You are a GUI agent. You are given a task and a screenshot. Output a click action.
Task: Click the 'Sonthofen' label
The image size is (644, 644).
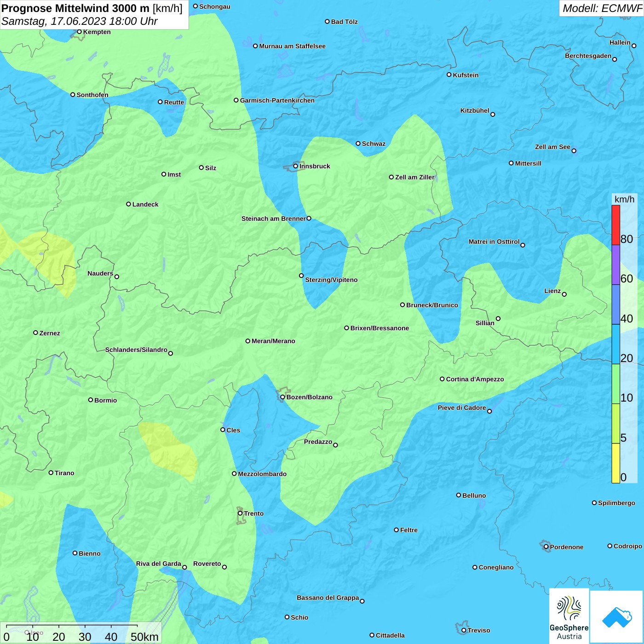point(92,95)
